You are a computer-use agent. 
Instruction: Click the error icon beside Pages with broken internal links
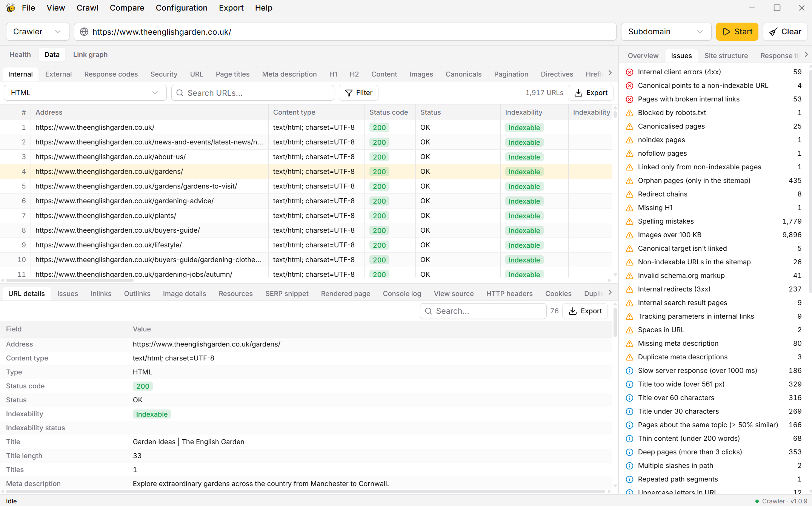pyautogui.click(x=629, y=99)
